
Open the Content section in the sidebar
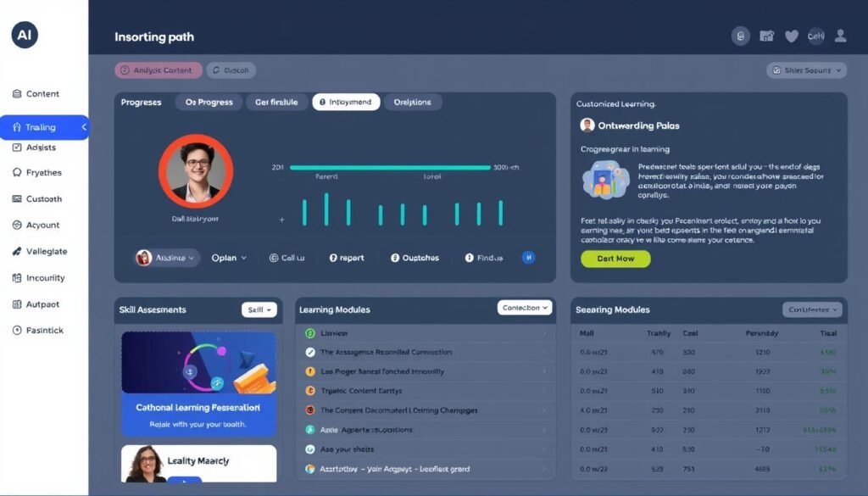[36, 93]
